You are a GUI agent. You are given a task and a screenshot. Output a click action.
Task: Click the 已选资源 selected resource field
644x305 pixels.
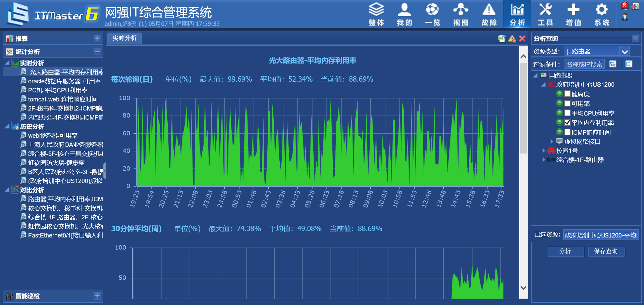coord(600,235)
